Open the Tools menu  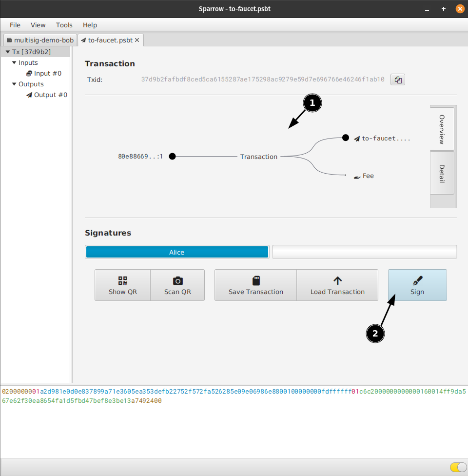pos(64,25)
